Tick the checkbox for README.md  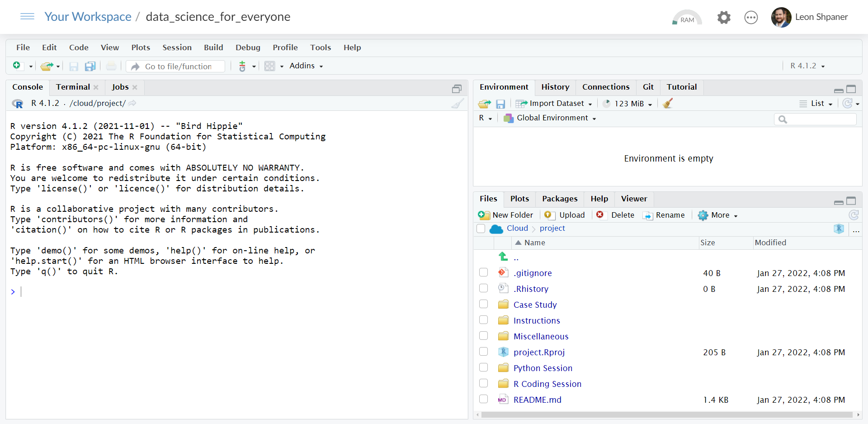click(483, 399)
